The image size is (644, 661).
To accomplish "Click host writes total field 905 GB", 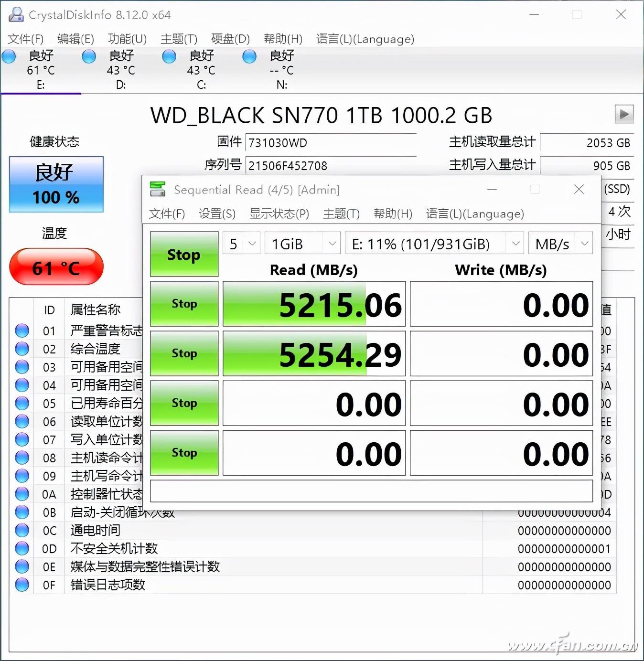I will point(587,165).
